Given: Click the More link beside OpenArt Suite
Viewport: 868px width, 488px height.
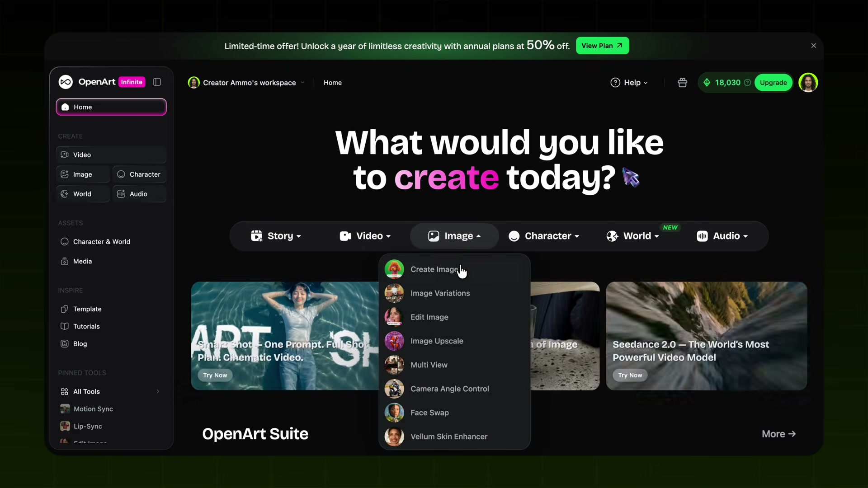Looking at the screenshot, I should (778, 434).
